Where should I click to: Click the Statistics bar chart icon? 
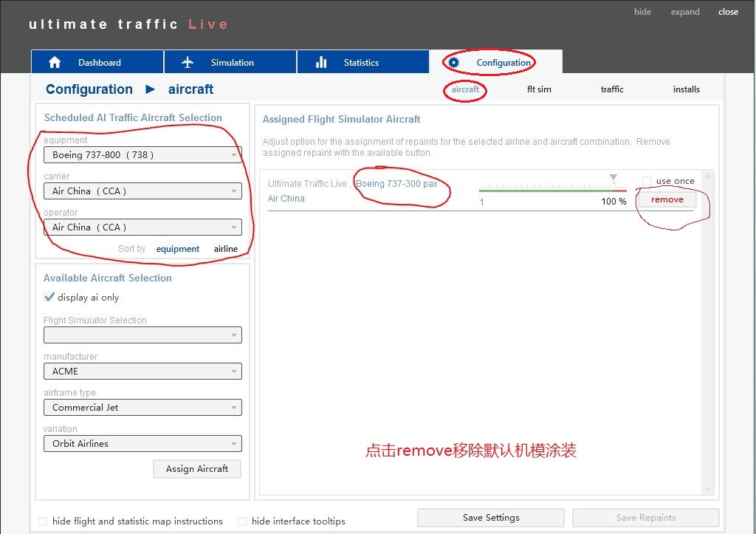[321, 62]
